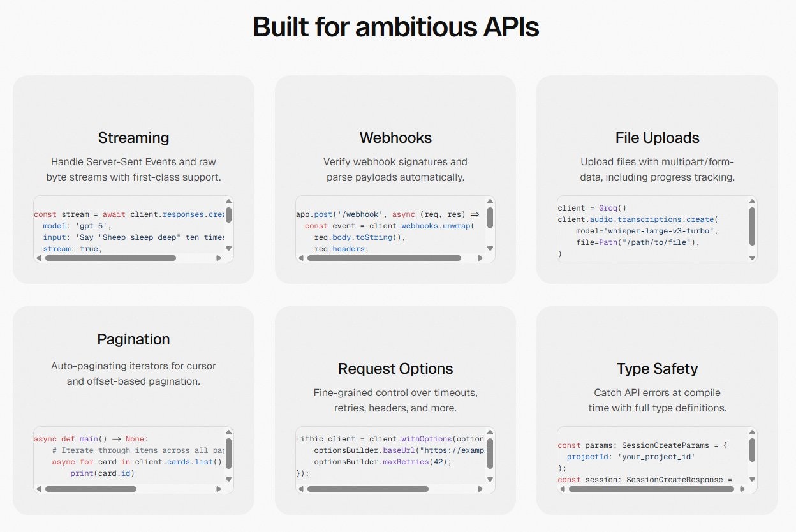Click the horizontal scrollbar thumb in the Streaming code box

(x=110, y=258)
